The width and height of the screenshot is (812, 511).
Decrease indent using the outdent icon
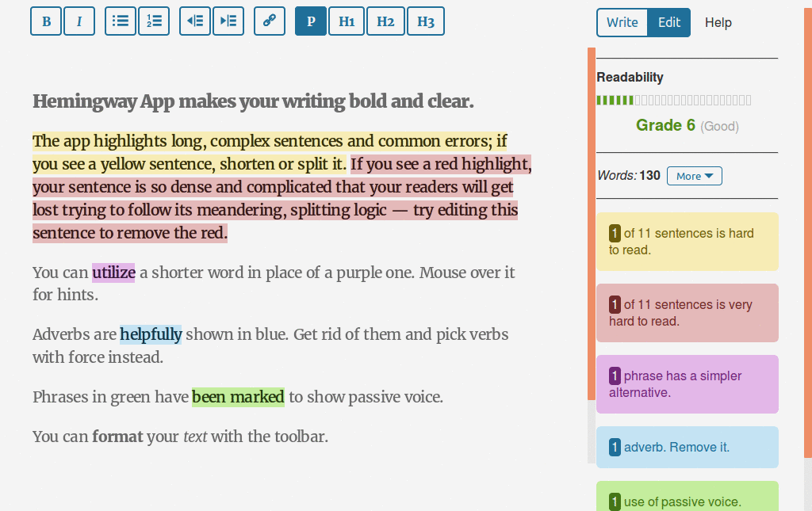click(x=194, y=21)
